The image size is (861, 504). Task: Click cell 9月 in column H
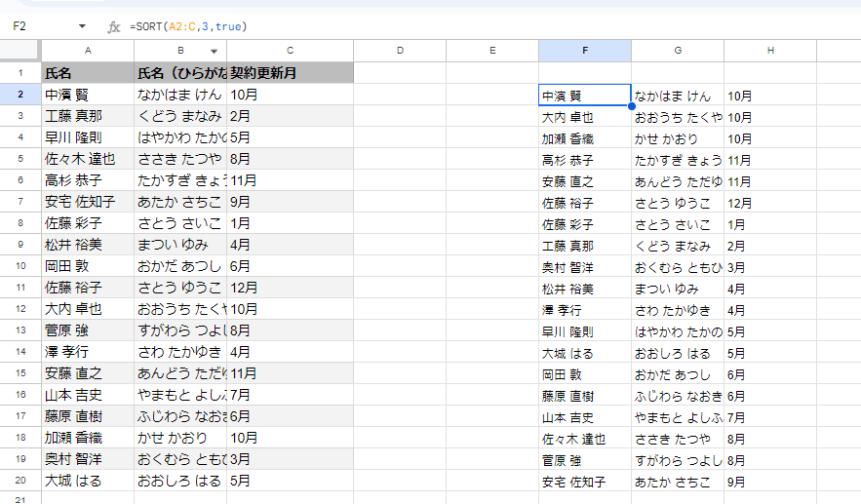click(x=770, y=482)
